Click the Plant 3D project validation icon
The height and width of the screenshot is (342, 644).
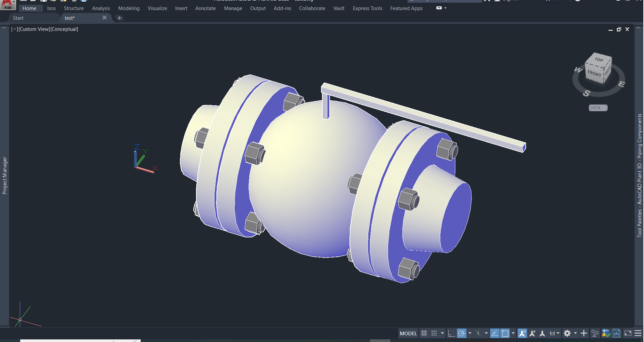[606, 333]
